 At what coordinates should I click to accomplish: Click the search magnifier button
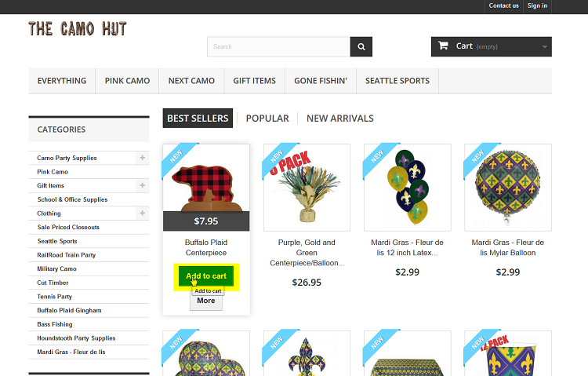(361, 46)
